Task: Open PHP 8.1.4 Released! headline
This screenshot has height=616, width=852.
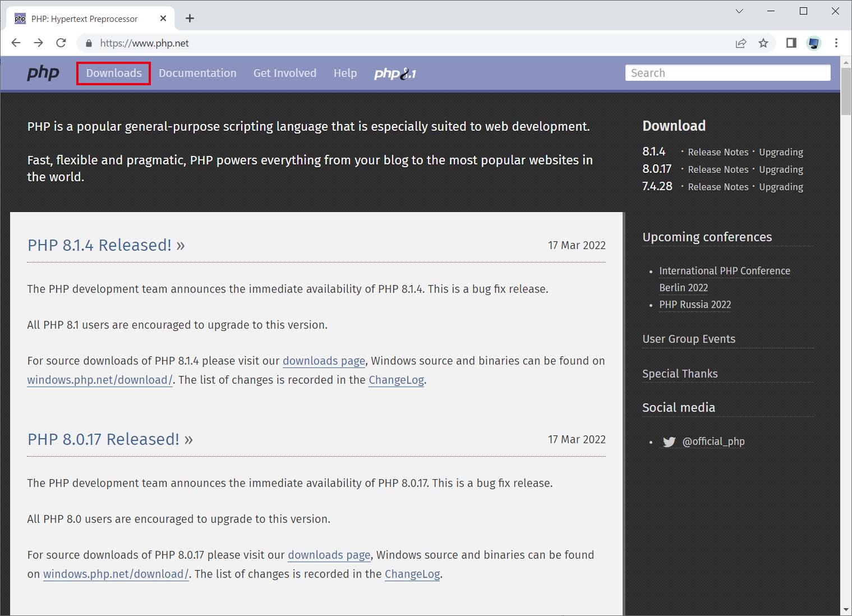Action: [106, 245]
